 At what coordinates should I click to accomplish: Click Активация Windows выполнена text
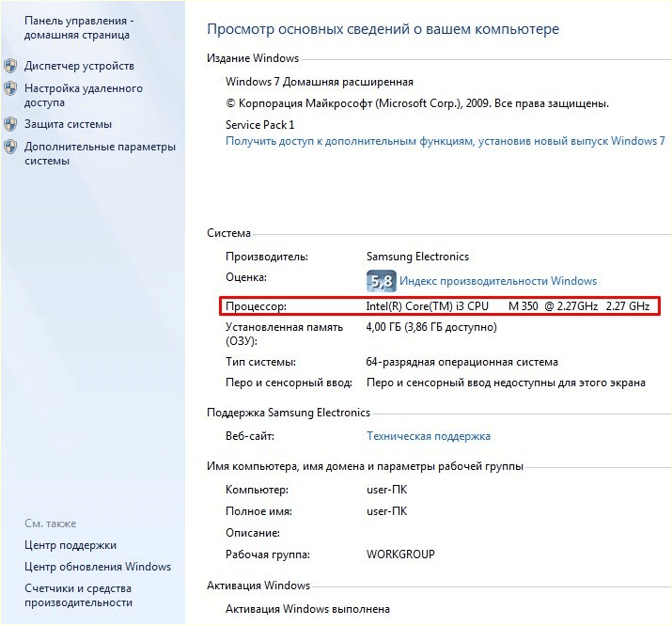click(307, 609)
